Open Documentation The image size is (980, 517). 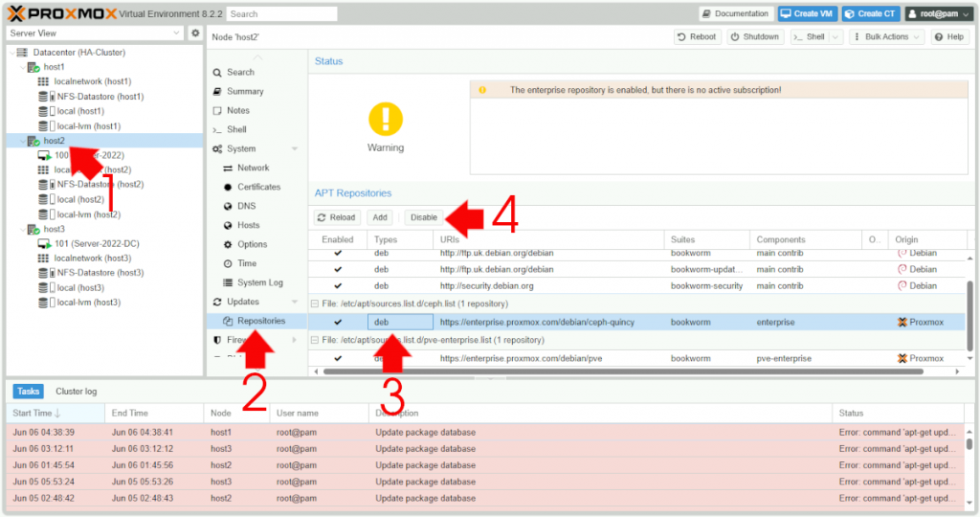click(x=735, y=13)
